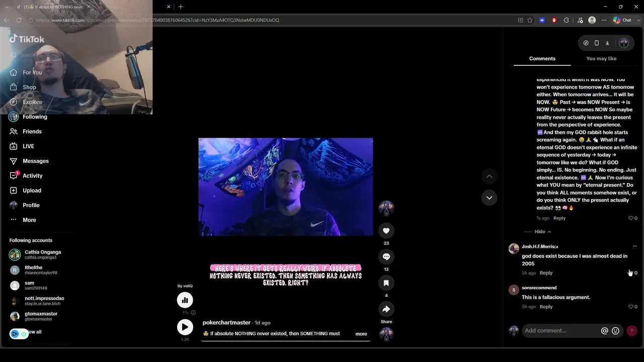Viewport: 644px width, 362px height.
Task: Open the TikTok coins icon in top pill
Action: pos(586,43)
